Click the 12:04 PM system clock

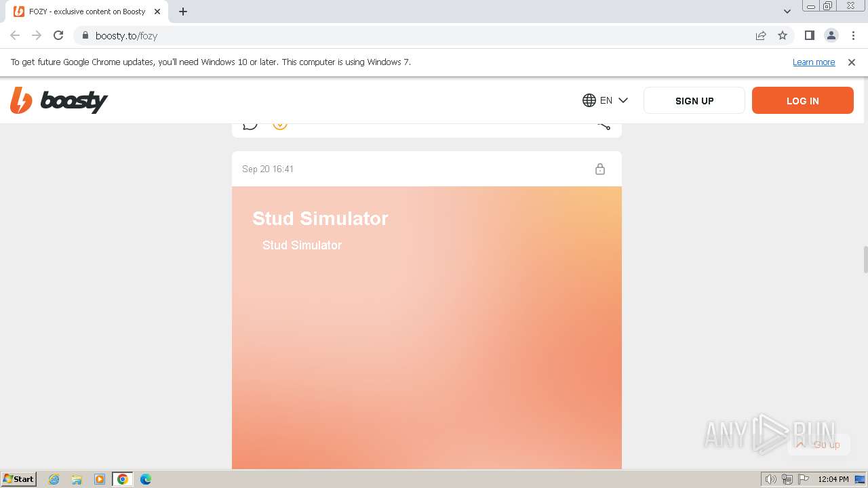coord(833,479)
